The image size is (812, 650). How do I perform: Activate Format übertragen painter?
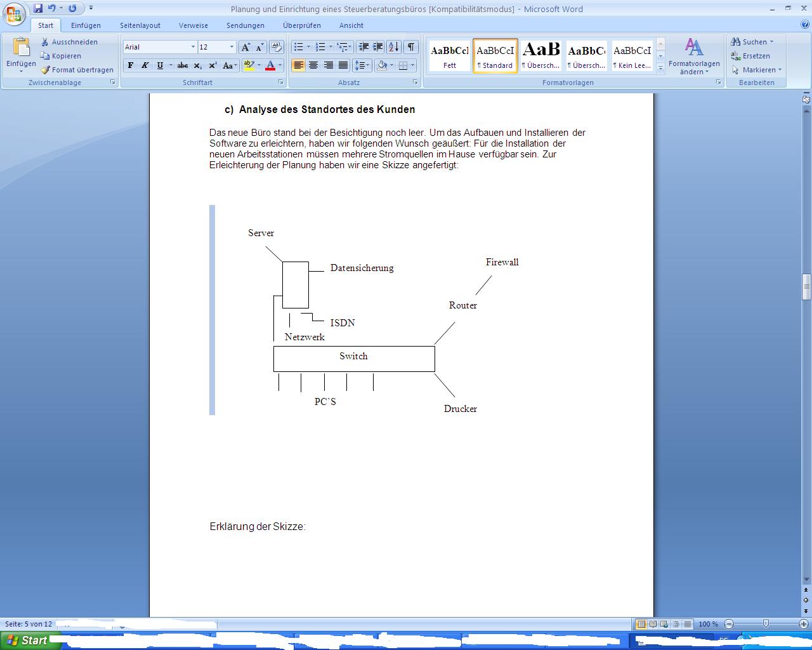click(x=77, y=70)
